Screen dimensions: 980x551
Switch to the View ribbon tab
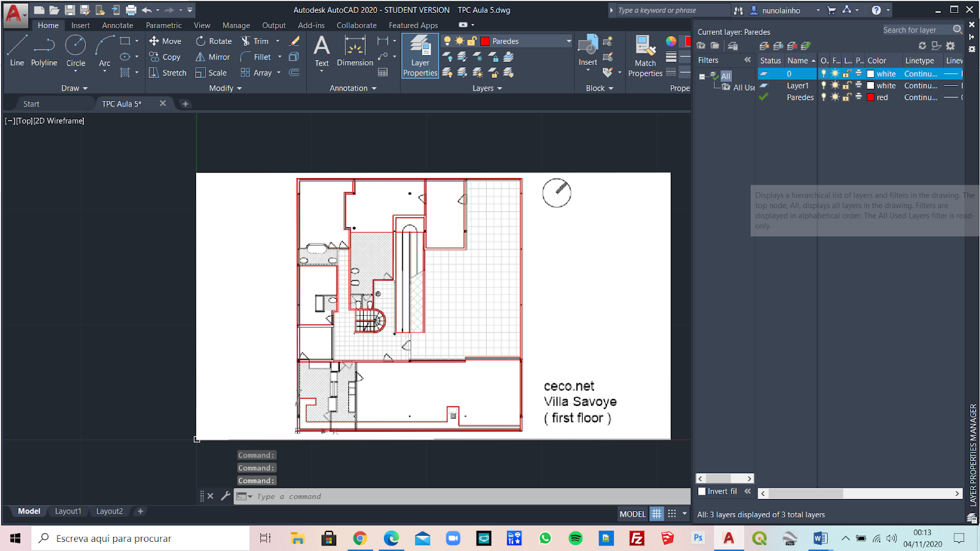(x=202, y=25)
